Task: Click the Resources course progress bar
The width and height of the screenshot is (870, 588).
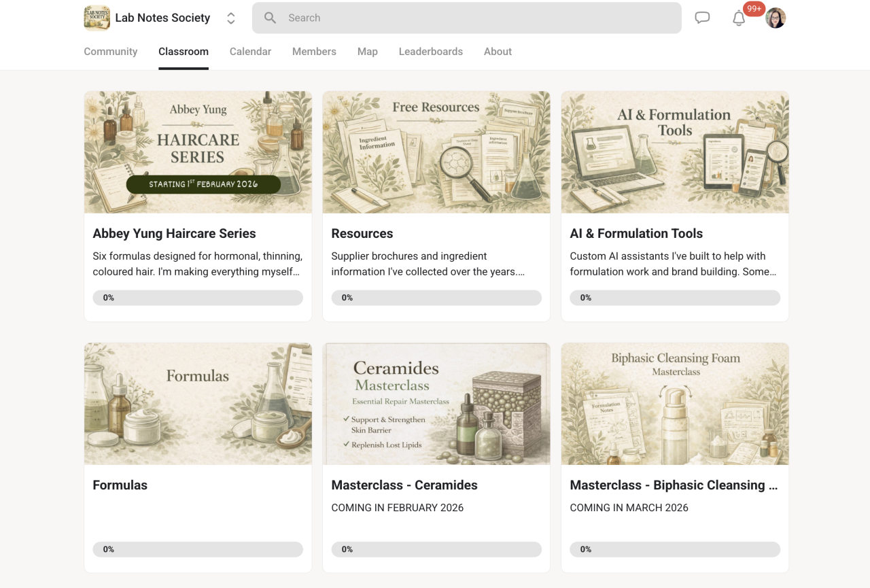Action: point(436,298)
